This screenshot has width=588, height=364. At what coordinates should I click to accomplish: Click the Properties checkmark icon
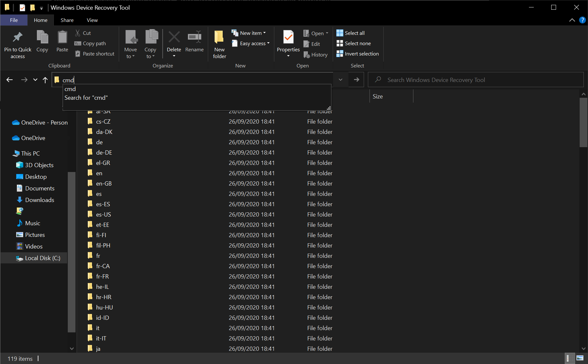289,37
